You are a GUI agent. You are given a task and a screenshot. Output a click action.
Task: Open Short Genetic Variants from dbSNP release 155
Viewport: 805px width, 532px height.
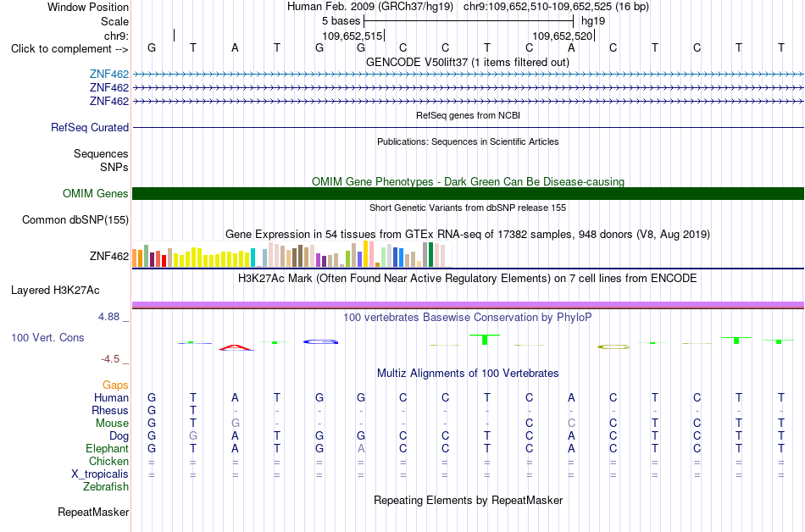tap(468, 208)
